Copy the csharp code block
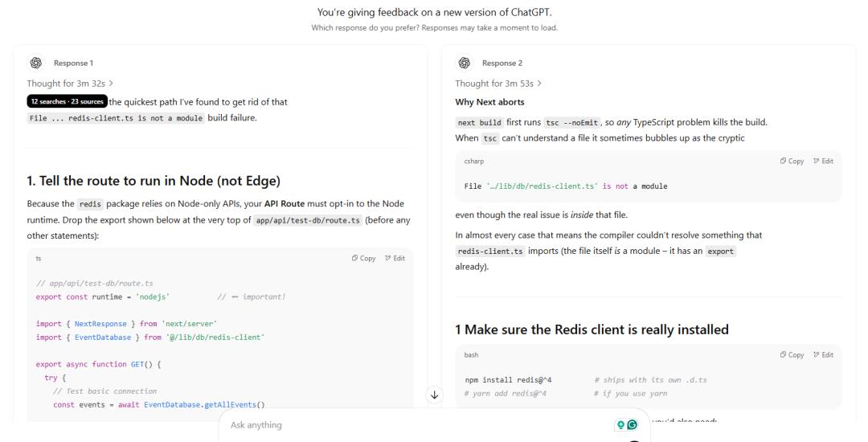The width and height of the screenshot is (868, 442). pos(792,162)
